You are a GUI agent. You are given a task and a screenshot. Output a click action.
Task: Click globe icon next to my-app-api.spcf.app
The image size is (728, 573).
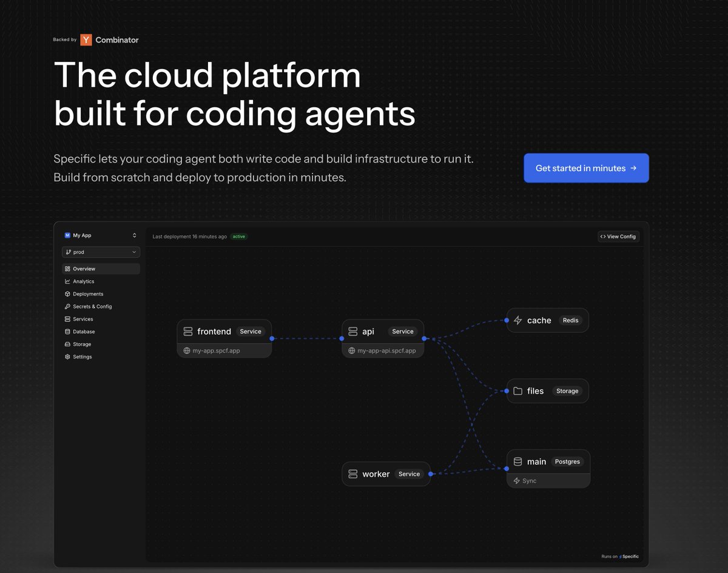point(352,350)
